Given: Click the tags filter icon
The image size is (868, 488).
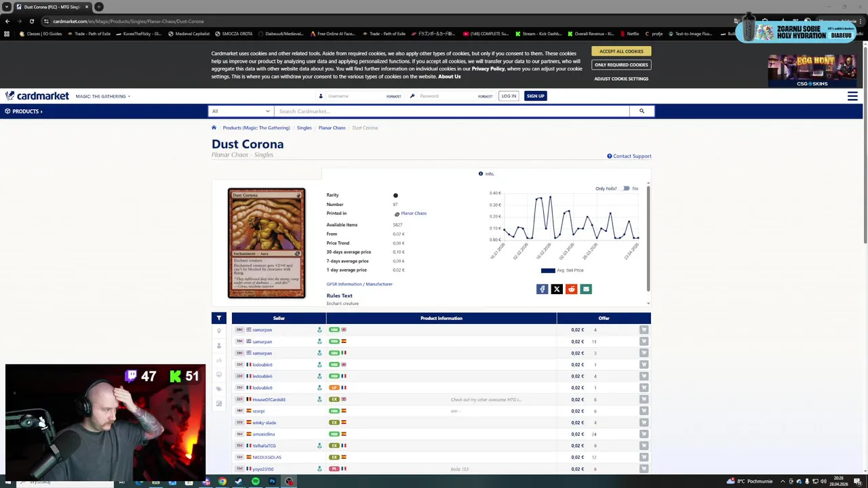Looking at the screenshot, I should pyautogui.click(x=218, y=389).
